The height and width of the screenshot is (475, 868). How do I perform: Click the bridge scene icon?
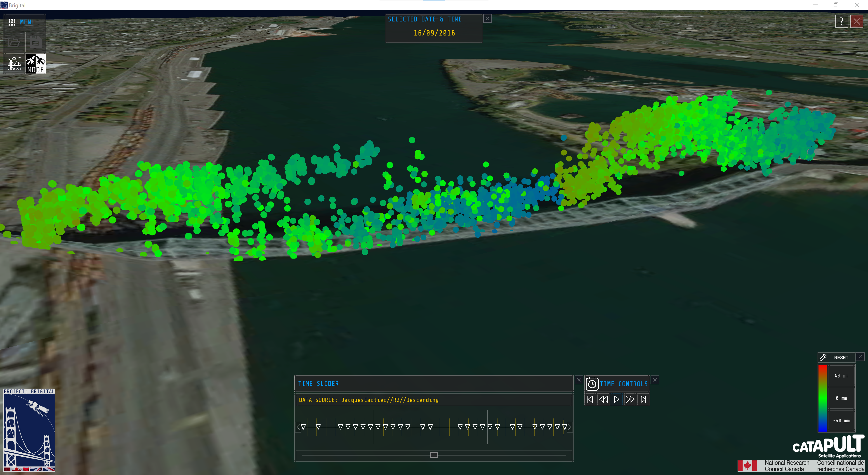14,63
